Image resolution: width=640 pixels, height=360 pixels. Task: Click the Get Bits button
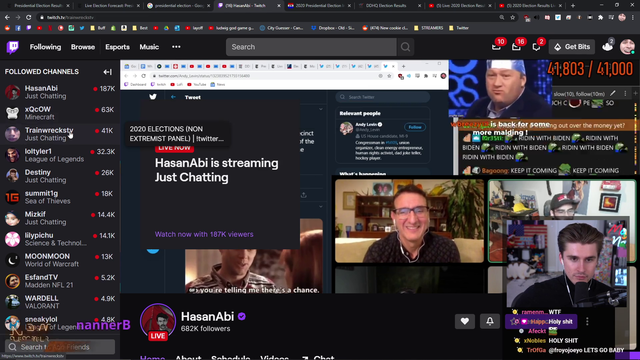572,47
